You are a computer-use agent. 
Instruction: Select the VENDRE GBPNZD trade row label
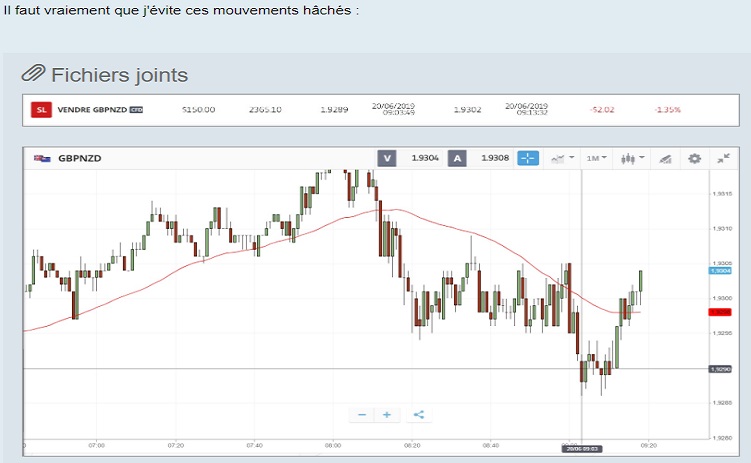(92, 110)
